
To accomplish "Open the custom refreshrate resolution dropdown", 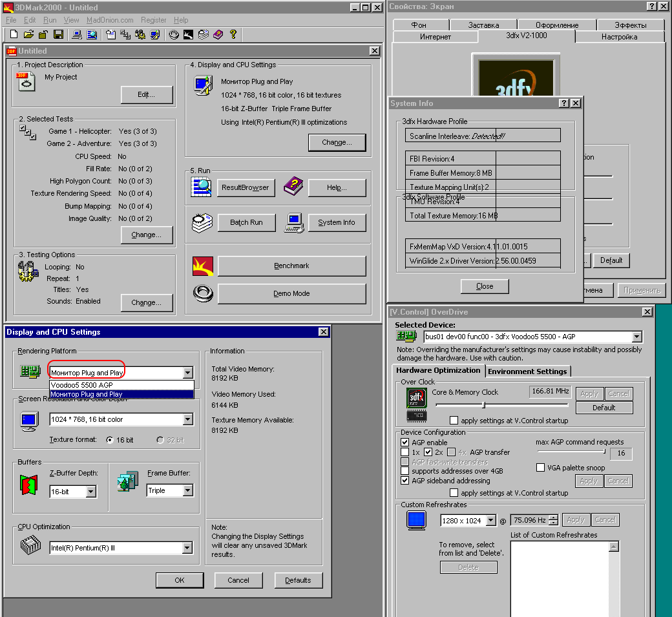I will click(491, 521).
